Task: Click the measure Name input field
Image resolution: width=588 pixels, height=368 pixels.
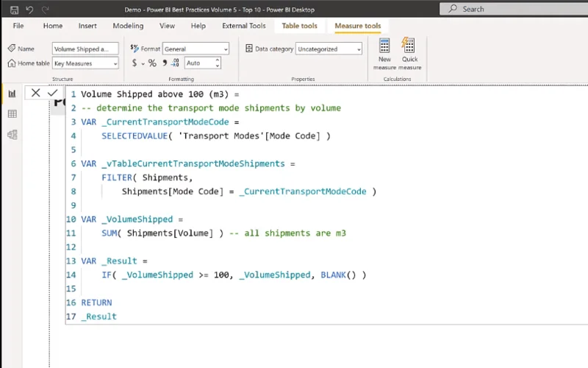Action: (85, 49)
